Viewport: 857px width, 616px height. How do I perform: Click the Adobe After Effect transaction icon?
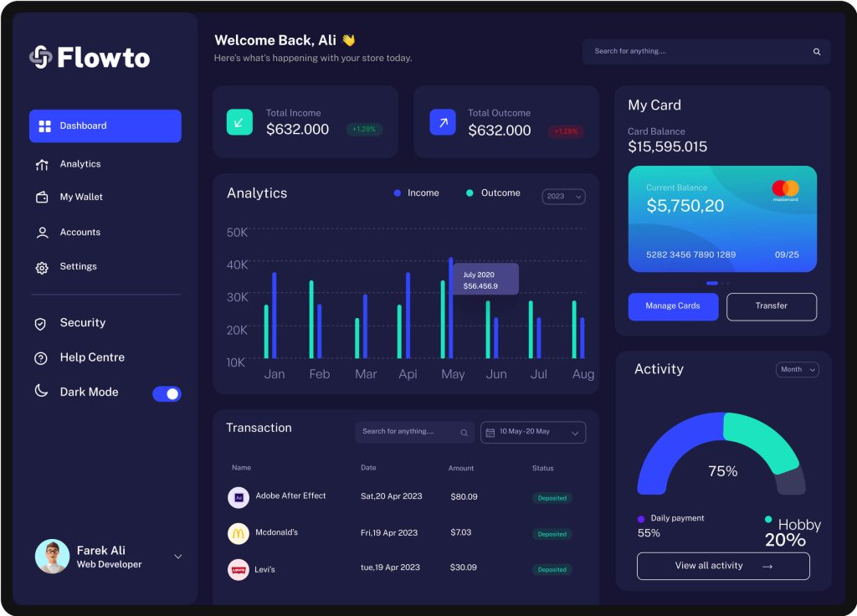239,497
